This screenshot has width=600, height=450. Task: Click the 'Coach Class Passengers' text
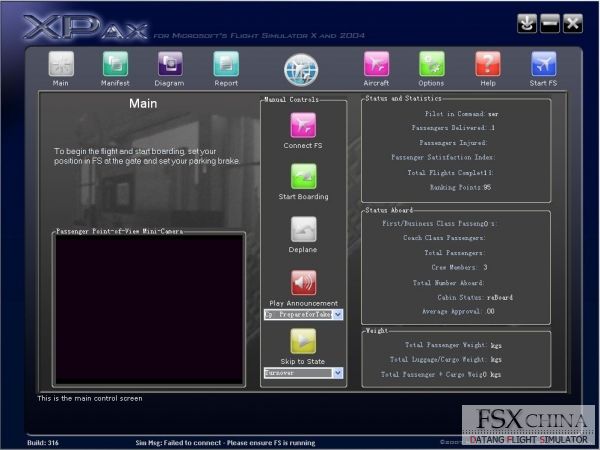444,238
